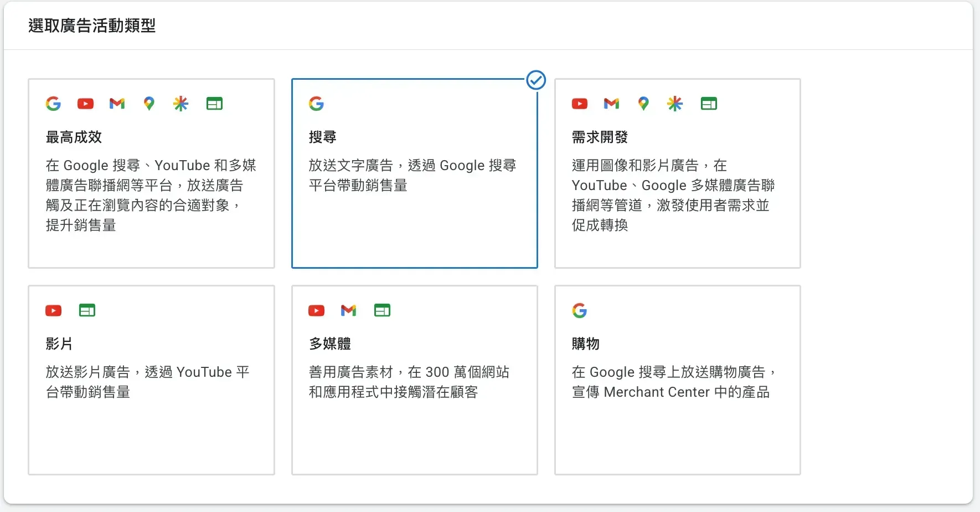Click YouTube icon in 多媒體 card
The height and width of the screenshot is (512, 980).
317,310
